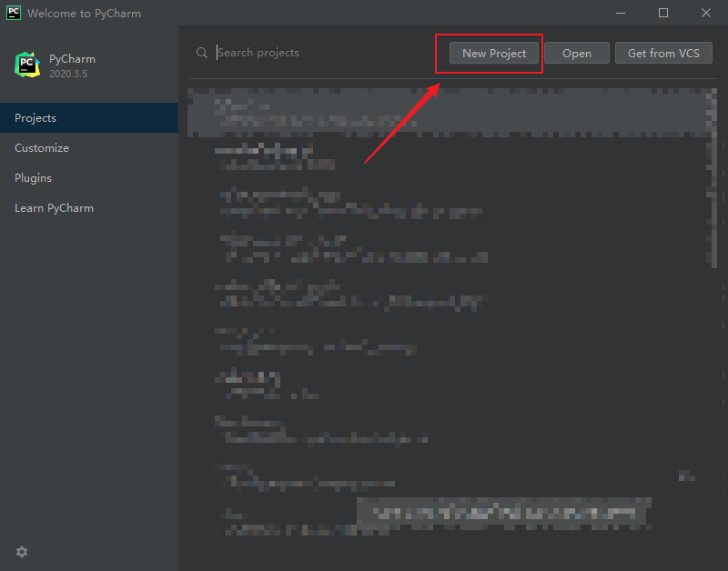Open the Plugins section

pos(89,178)
